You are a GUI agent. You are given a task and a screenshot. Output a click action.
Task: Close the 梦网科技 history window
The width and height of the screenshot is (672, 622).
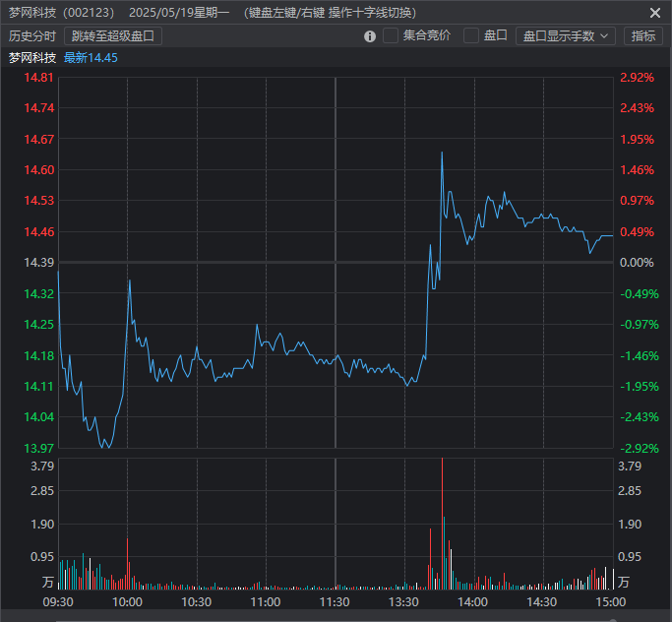[655, 13]
